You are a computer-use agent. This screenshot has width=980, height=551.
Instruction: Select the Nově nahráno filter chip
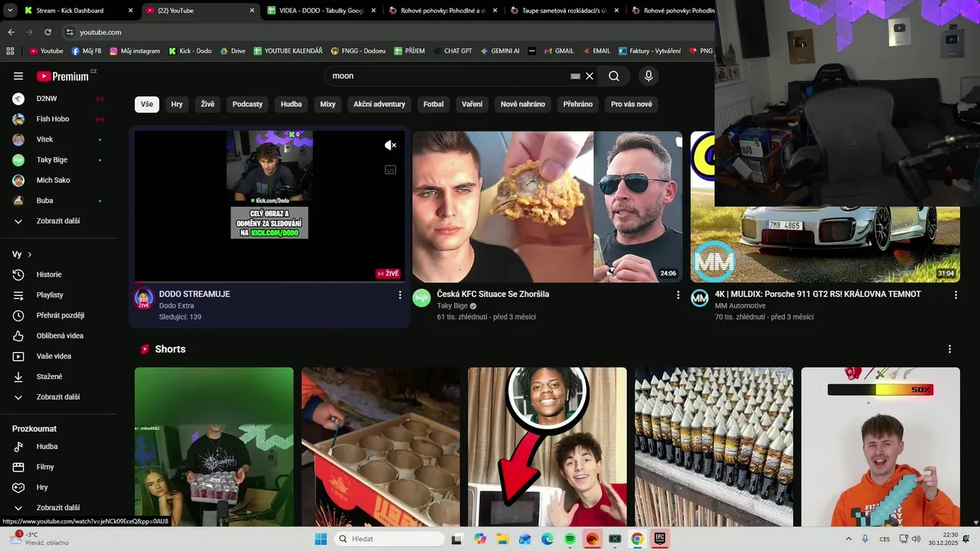[523, 104]
